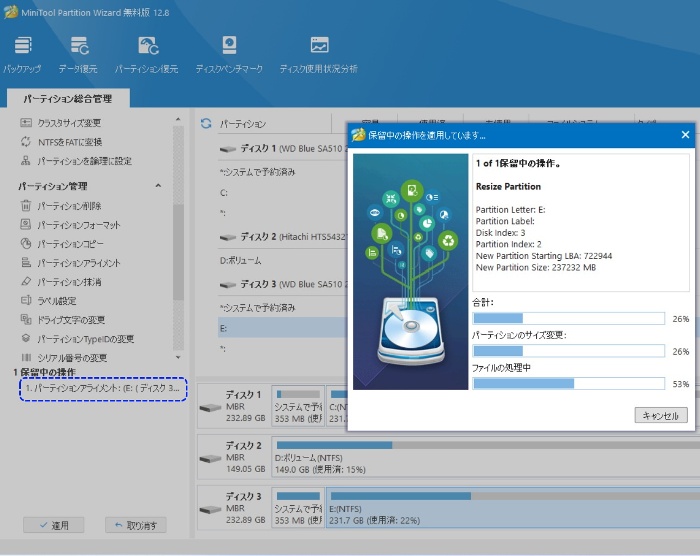
Task: Click the ディスク 2 drive icon in list
Action: click(x=228, y=238)
